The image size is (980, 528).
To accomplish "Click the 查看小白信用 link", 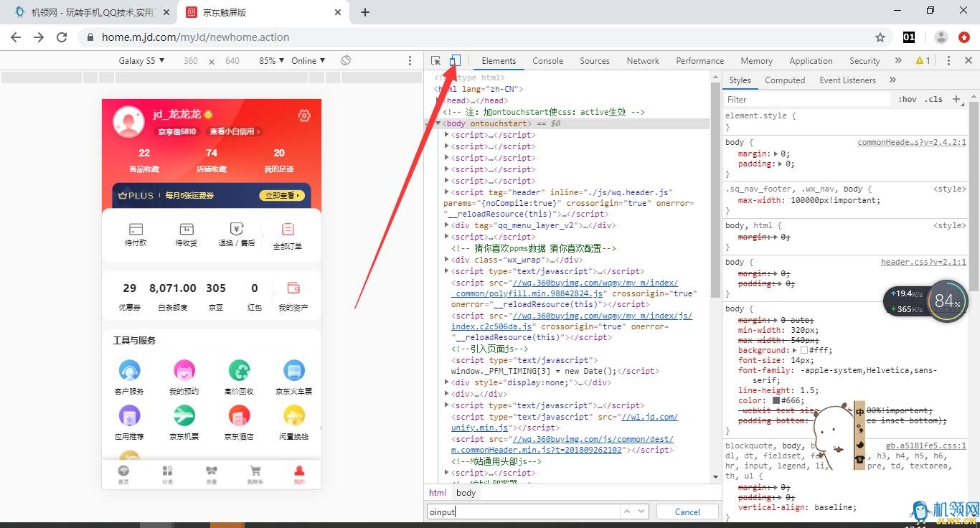I will point(234,131).
